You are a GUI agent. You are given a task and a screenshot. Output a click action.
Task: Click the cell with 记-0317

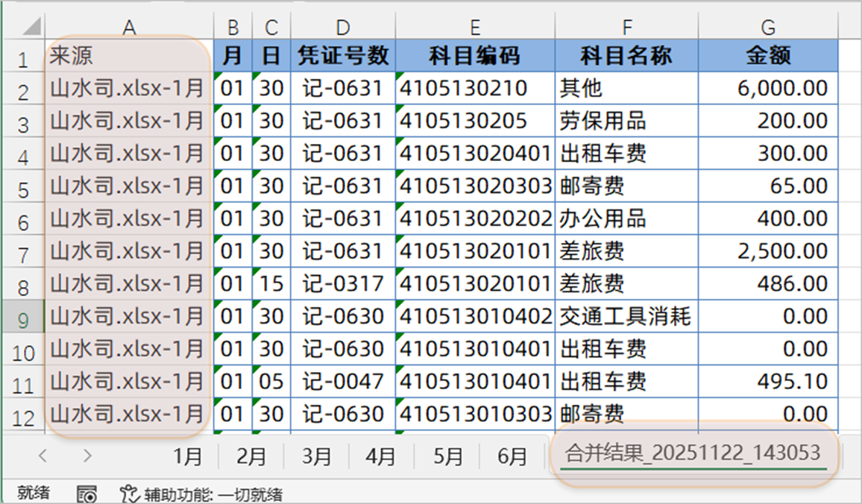pyautogui.click(x=342, y=284)
